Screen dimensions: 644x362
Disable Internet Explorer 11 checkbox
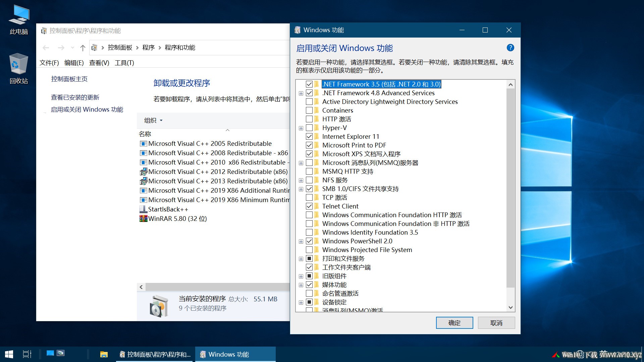tap(309, 136)
